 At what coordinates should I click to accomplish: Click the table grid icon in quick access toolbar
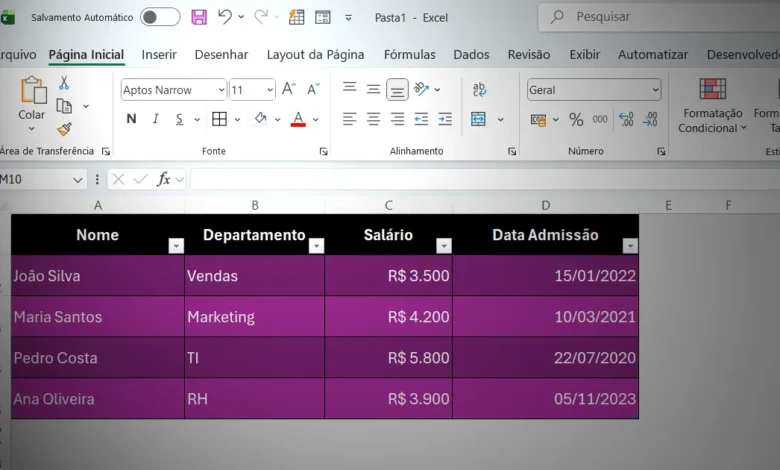click(x=296, y=17)
